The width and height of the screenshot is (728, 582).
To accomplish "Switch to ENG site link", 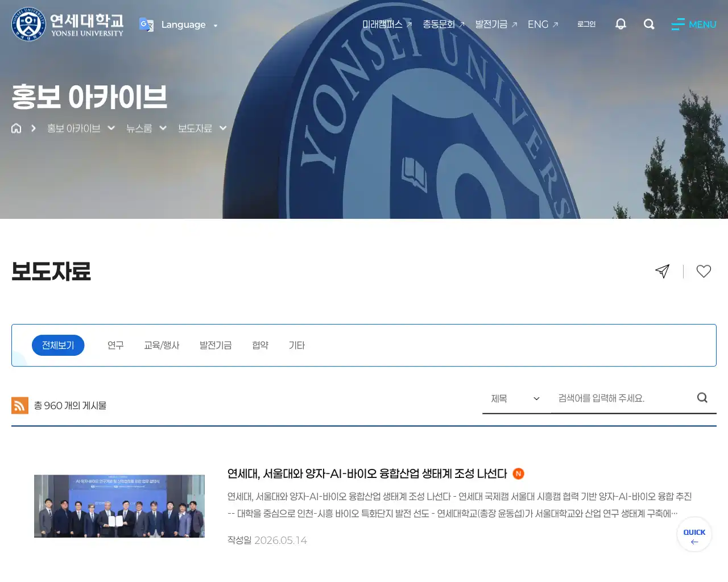I will 543,24.
